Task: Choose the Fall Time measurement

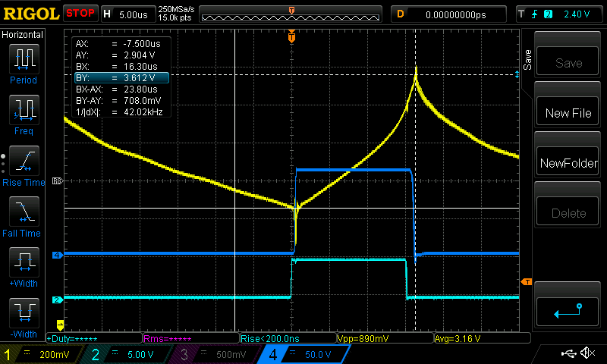Action: pyautogui.click(x=23, y=216)
